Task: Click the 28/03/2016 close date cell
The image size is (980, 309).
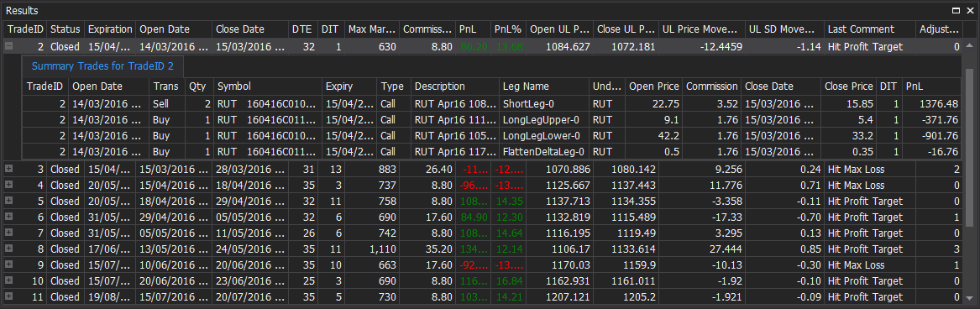Action: (250, 169)
